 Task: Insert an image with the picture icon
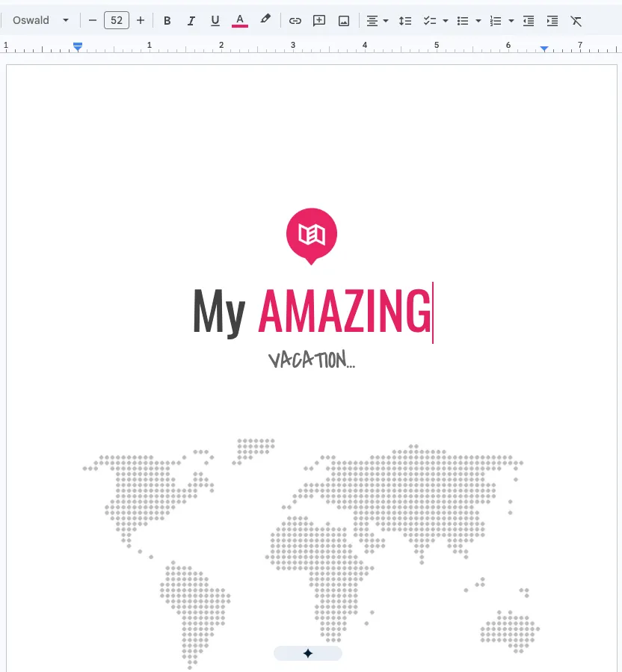click(x=344, y=21)
